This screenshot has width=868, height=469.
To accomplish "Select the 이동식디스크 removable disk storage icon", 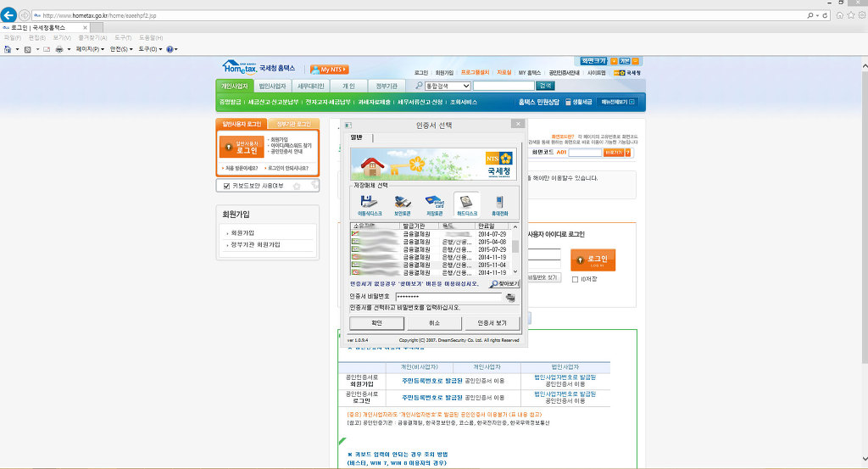I will click(370, 205).
